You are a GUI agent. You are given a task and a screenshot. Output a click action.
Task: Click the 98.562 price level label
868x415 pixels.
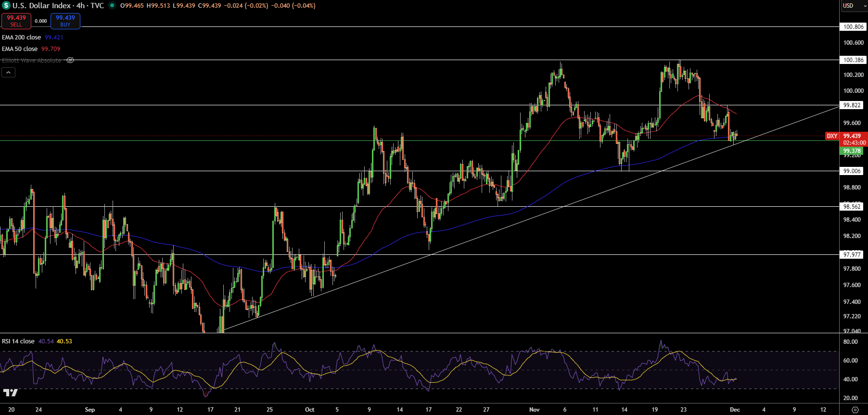click(852, 207)
